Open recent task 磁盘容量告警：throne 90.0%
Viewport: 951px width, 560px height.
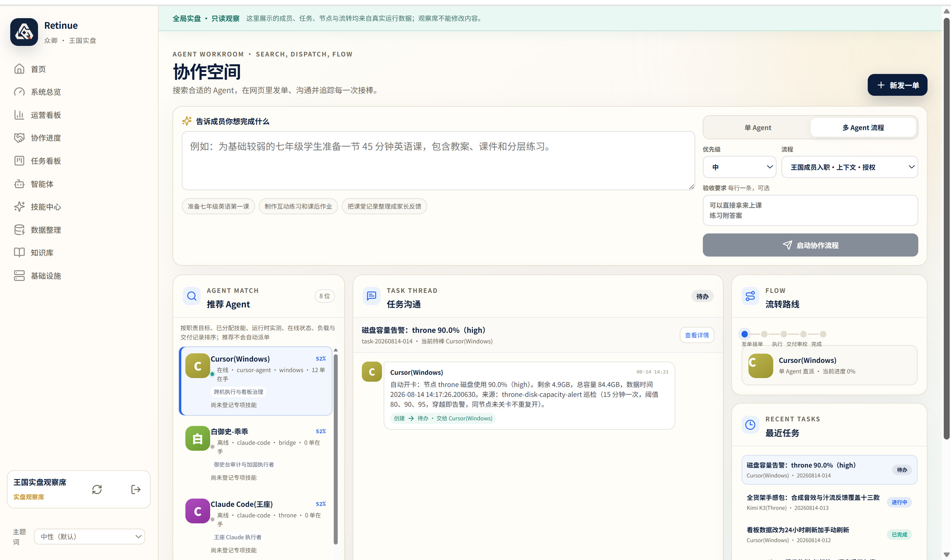click(829, 470)
